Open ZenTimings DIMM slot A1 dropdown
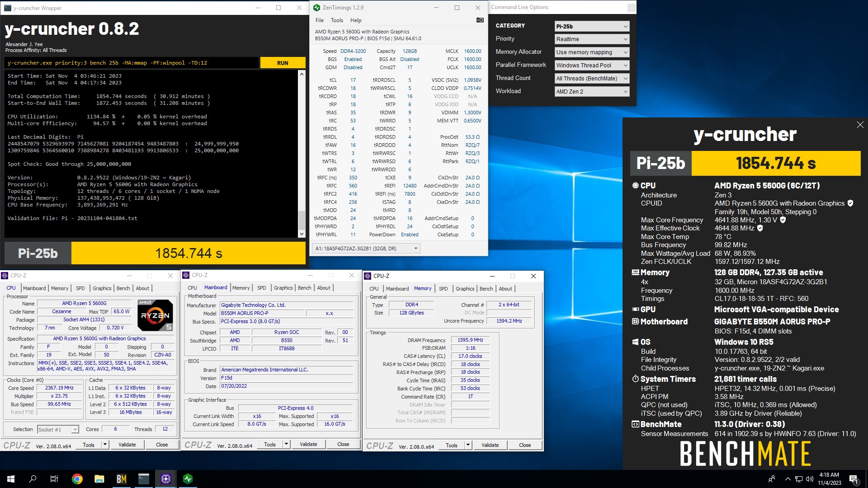Image resolution: width=868 pixels, height=488 pixels. 366,248
